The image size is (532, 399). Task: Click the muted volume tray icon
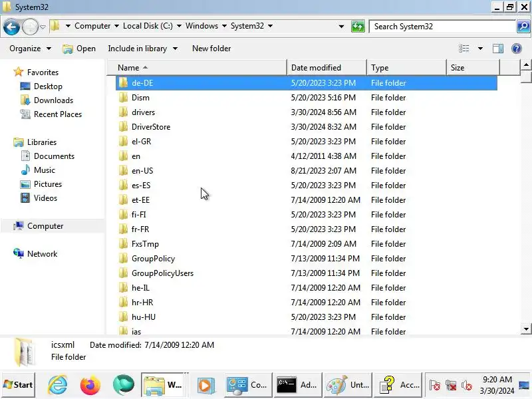pos(467,385)
